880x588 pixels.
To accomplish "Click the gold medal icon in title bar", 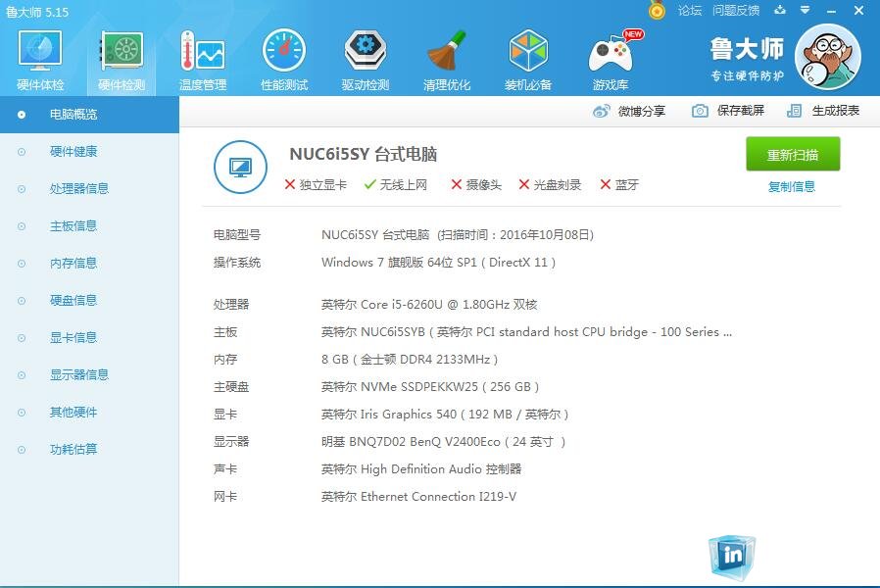I will [657, 10].
